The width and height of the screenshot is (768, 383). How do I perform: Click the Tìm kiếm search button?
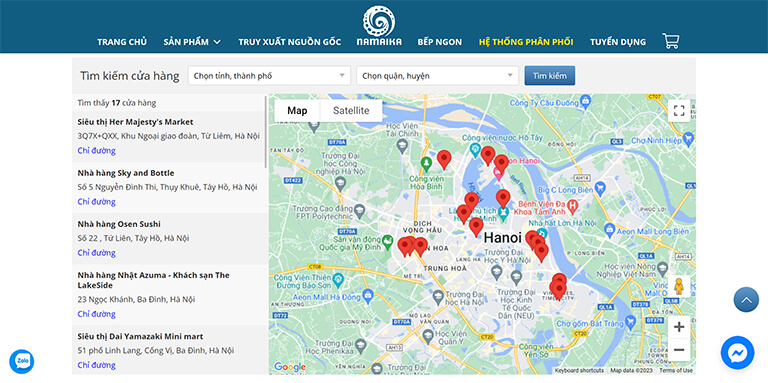550,76
